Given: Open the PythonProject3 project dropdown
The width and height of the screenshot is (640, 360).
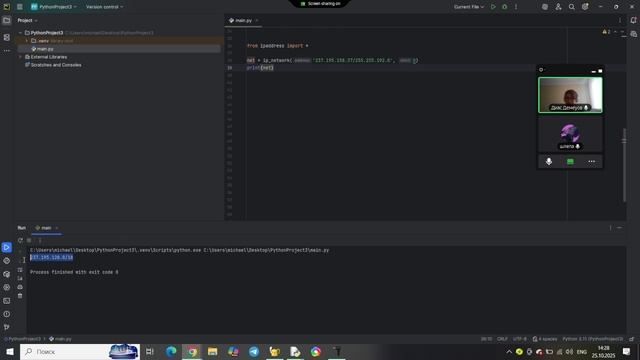Looking at the screenshot, I should 54,7.
